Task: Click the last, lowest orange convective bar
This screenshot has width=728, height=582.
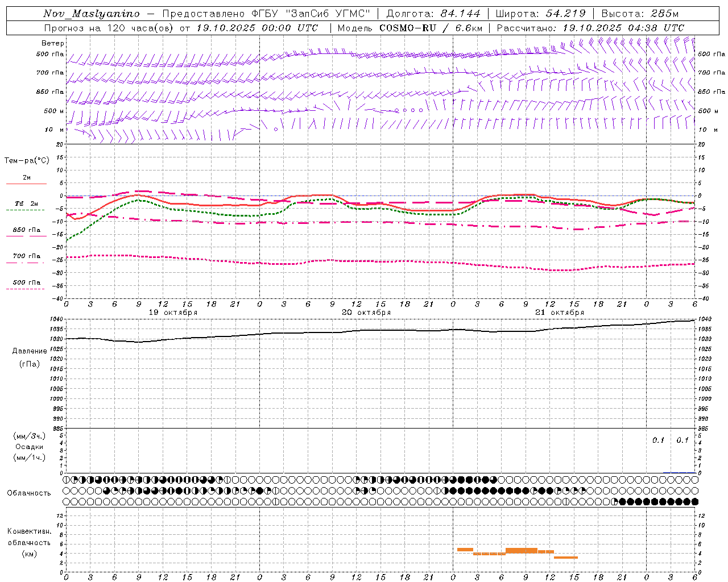Action: pyautogui.click(x=566, y=558)
